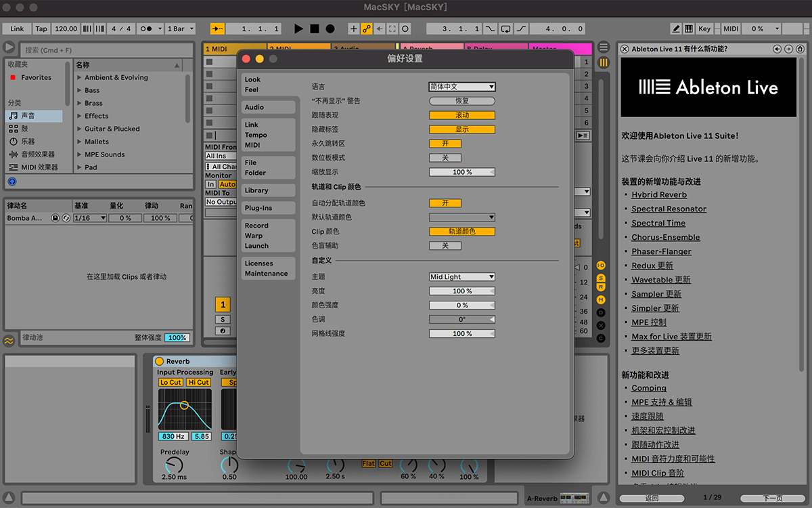This screenshot has height=508, width=812.
Task: Toggle Performance Impact C button
Action: click(601, 338)
